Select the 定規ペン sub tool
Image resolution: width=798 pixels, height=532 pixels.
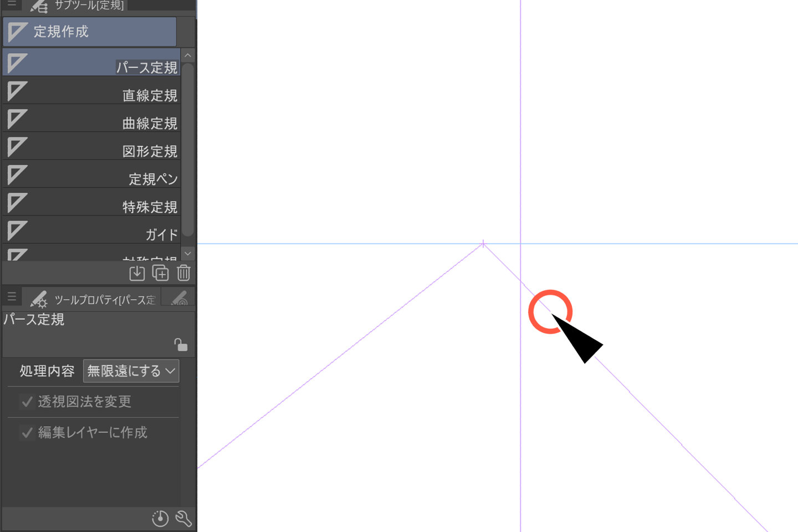(91, 174)
